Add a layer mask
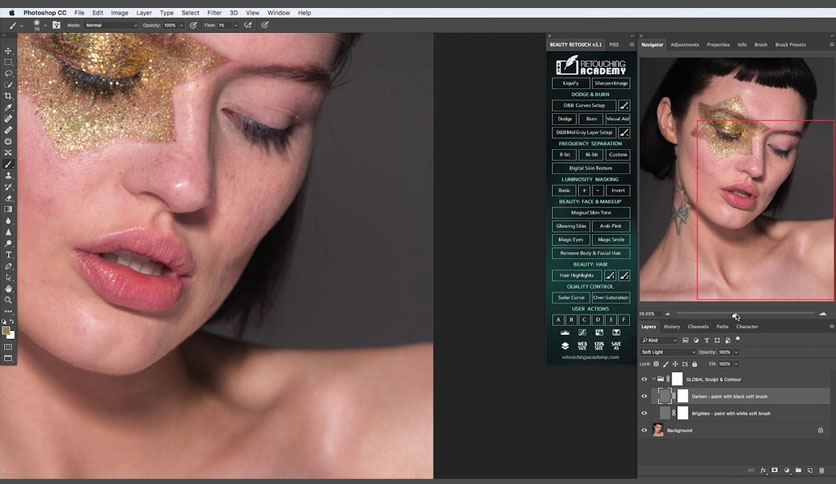 pyautogui.click(x=775, y=470)
